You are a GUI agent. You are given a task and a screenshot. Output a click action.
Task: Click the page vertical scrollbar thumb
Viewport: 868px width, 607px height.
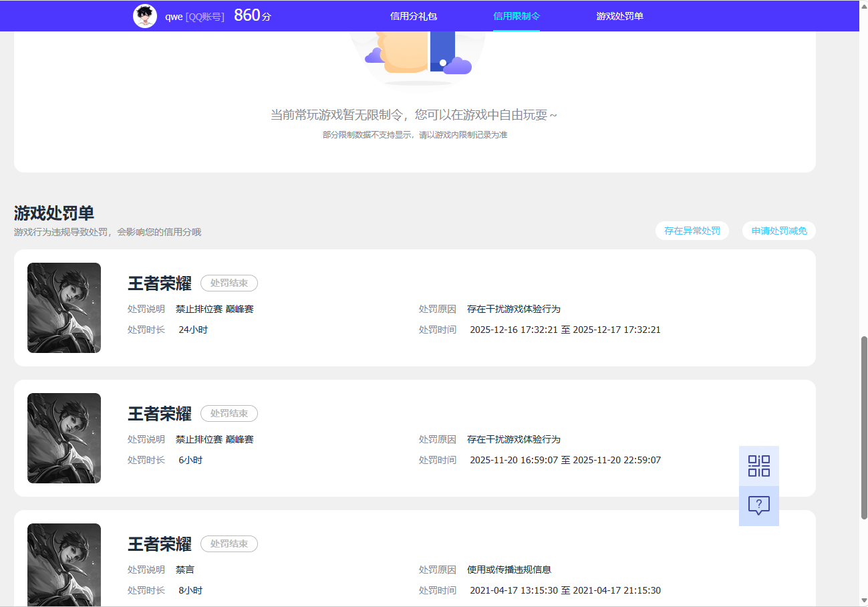pyautogui.click(x=864, y=428)
